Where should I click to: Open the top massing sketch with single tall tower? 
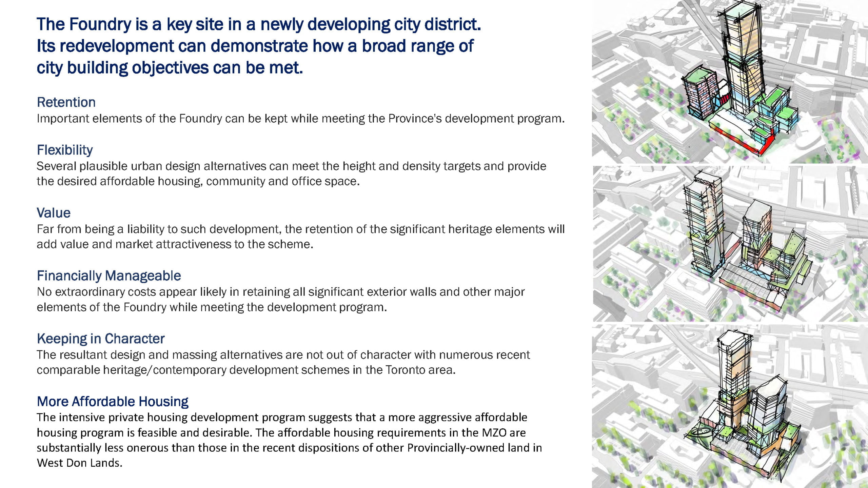click(x=730, y=82)
